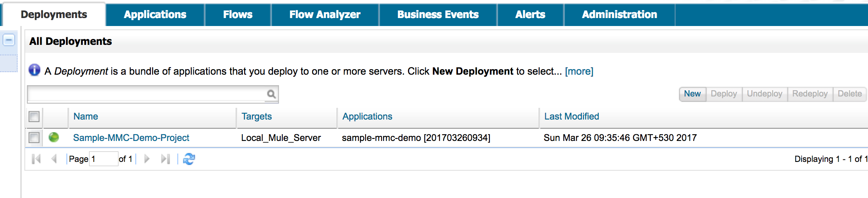
Task: Click the green deployment status icon
Action: click(54, 137)
